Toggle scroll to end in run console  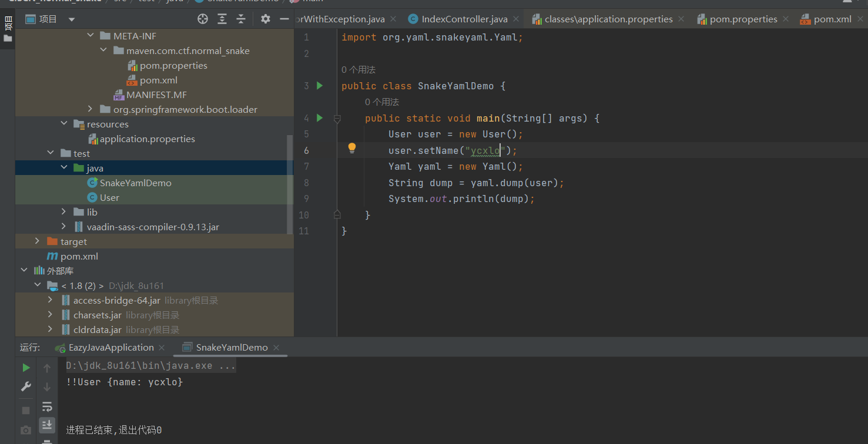point(48,425)
